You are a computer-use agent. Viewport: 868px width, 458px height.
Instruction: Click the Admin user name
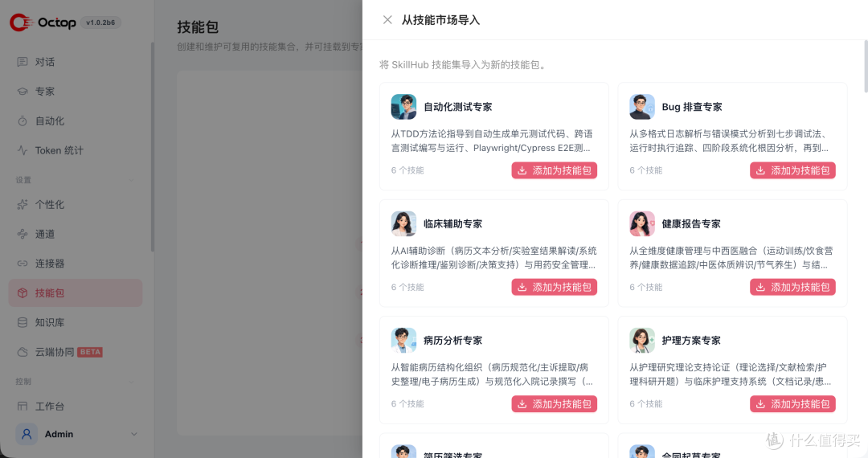point(59,434)
